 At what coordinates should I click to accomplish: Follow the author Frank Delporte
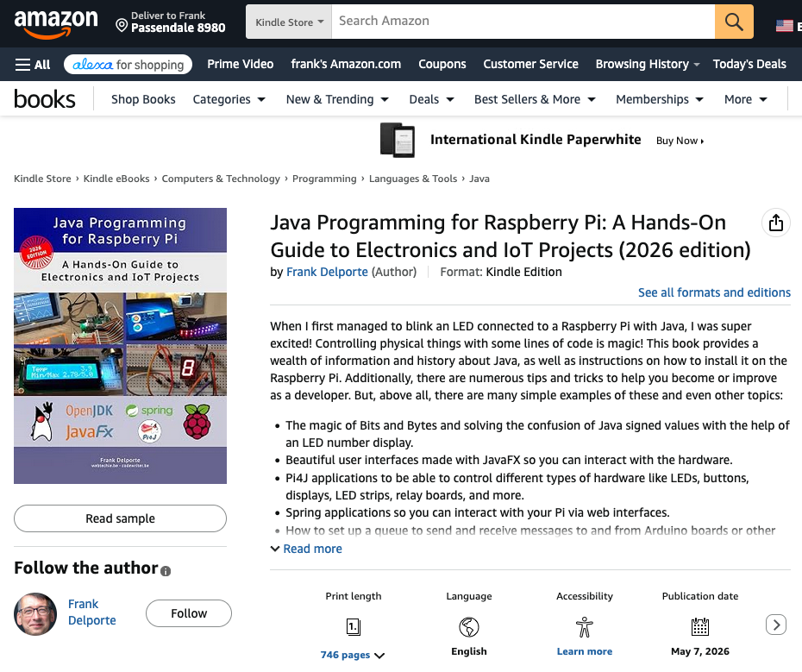point(189,613)
